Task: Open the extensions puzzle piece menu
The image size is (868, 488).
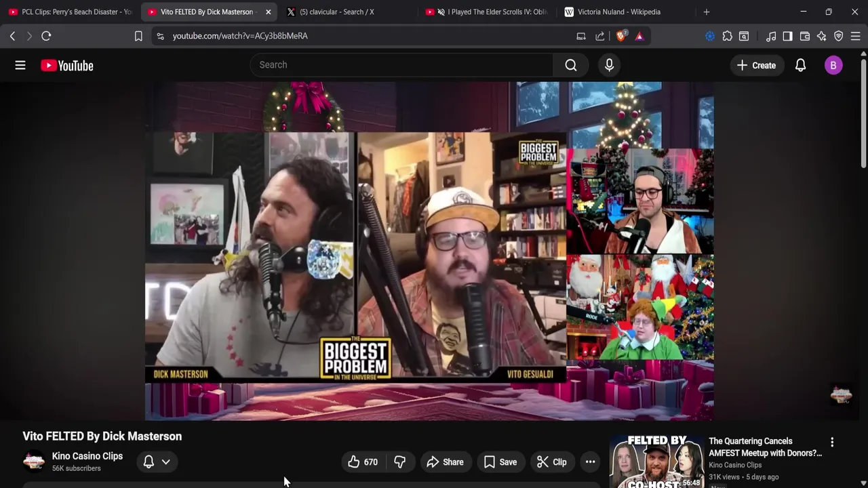Action: tap(727, 36)
